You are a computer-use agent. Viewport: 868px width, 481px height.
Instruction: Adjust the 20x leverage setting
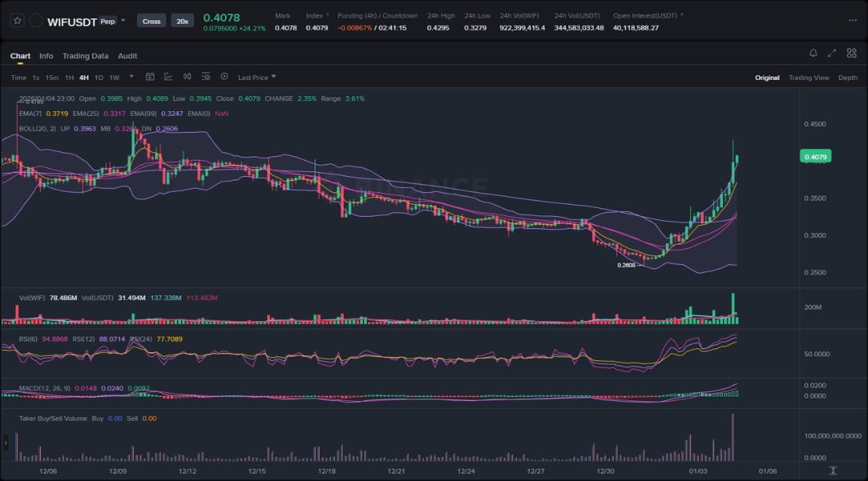(x=182, y=21)
